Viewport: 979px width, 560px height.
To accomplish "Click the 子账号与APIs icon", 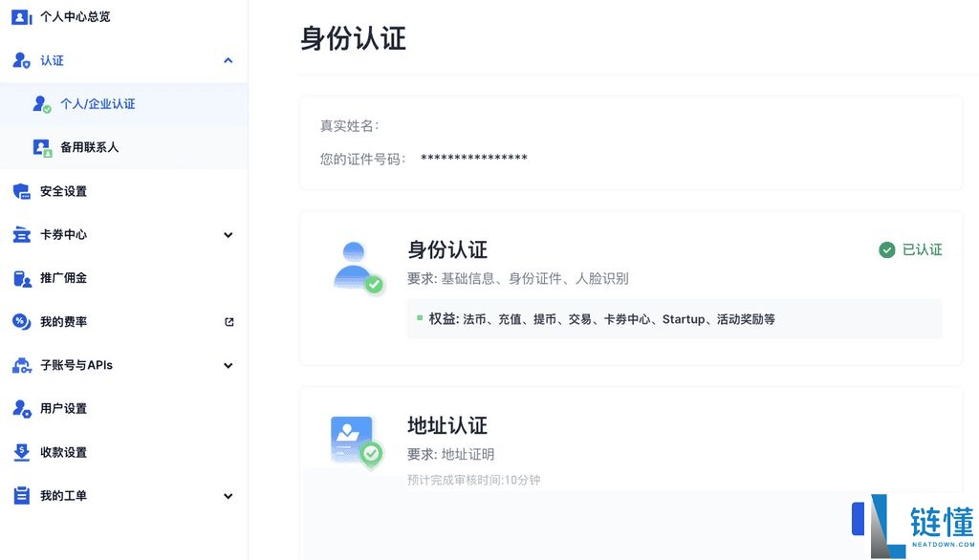I will [x=21, y=365].
